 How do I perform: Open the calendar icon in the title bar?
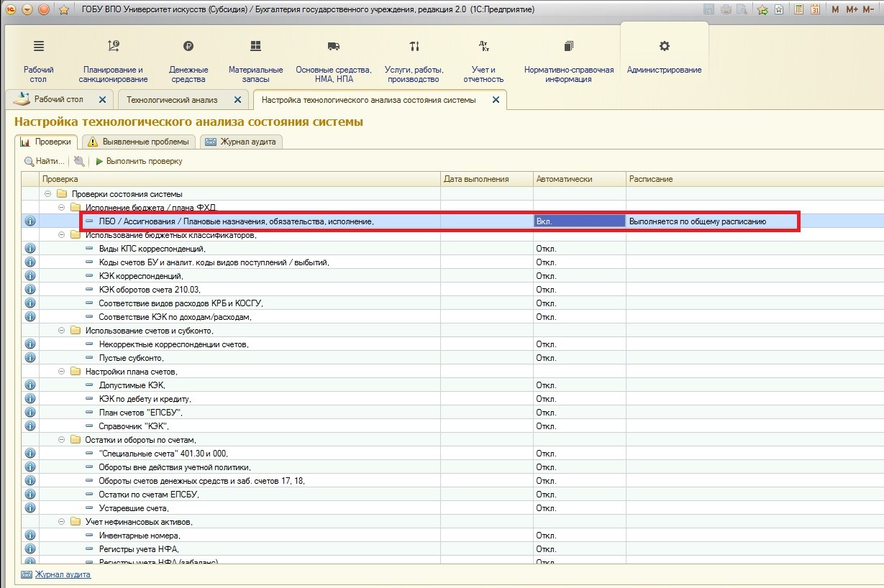click(x=815, y=9)
